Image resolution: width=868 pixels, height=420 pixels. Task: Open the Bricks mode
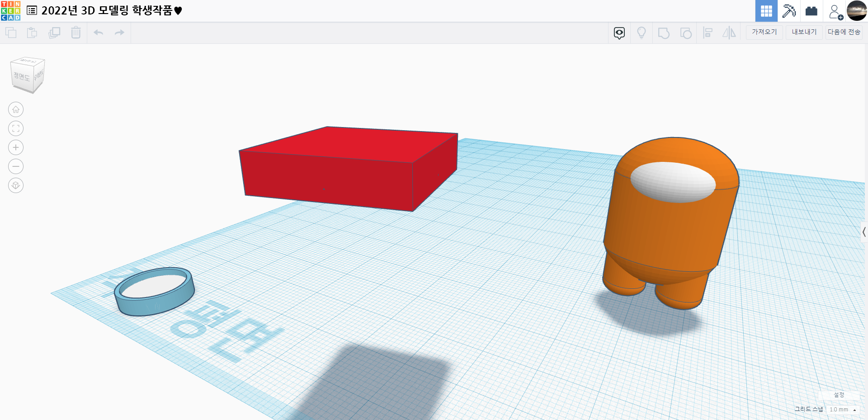[811, 11]
